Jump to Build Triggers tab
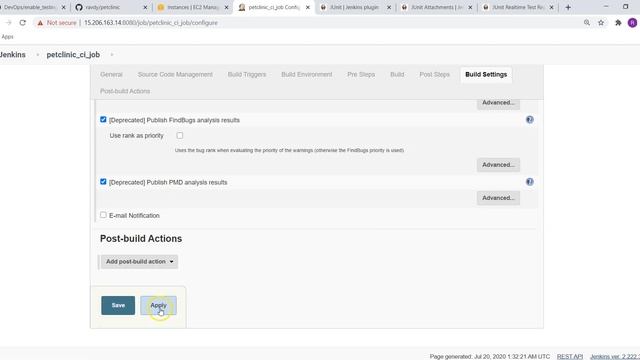The width and height of the screenshot is (640, 360). [x=247, y=74]
